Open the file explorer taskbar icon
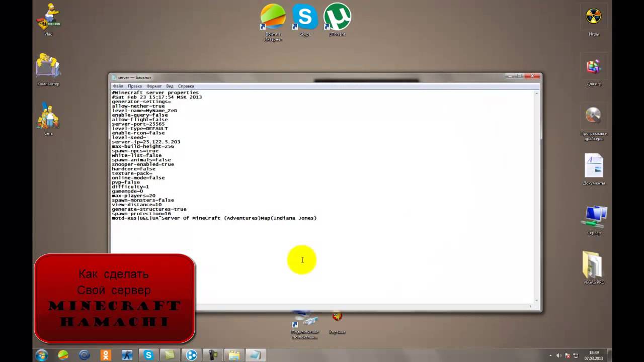644x362 pixels. pos(234,355)
